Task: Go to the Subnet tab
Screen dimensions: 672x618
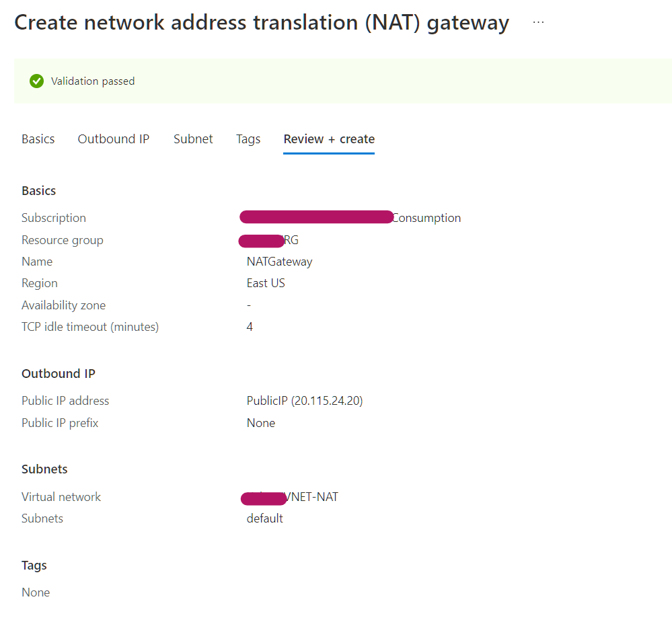Action: pyautogui.click(x=193, y=139)
